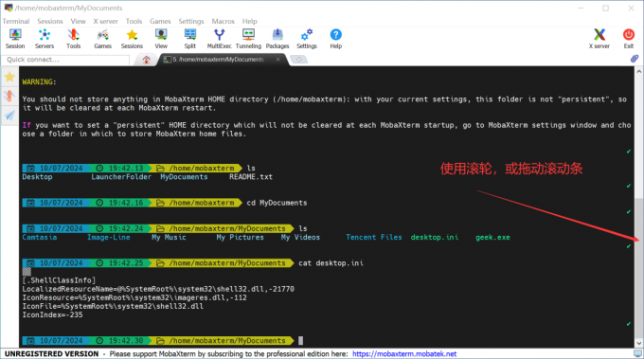Open the Servers toolbar icon
The height and width of the screenshot is (359, 644).
pyautogui.click(x=45, y=39)
